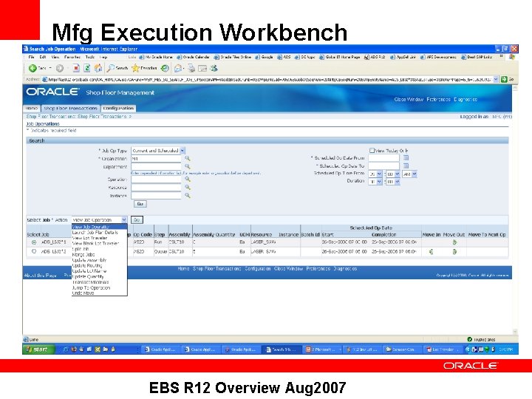532x399 pixels.
Task: Click the About this Page footer link
Action: pyautogui.click(x=41, y=276)
